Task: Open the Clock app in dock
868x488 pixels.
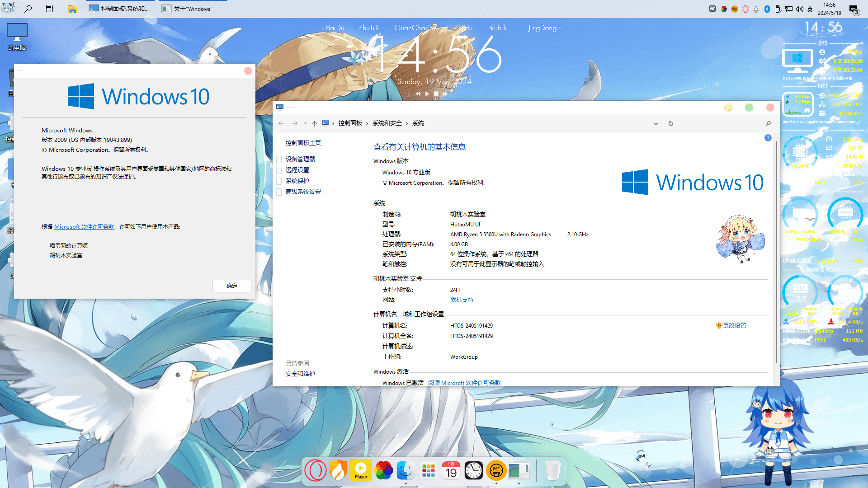Action: pyautogui.click(x=474, y=470)
